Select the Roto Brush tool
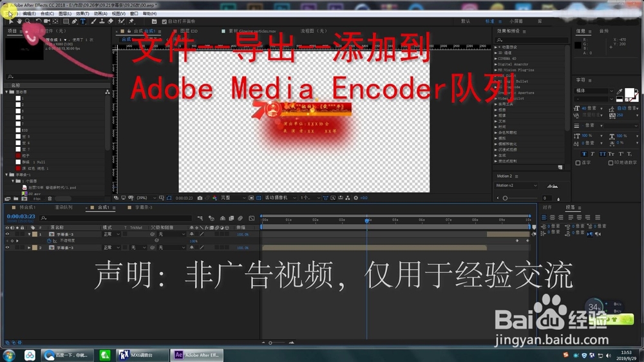Image resolution: width=644 pixels, height=362 pixels. tap(121, 21)
